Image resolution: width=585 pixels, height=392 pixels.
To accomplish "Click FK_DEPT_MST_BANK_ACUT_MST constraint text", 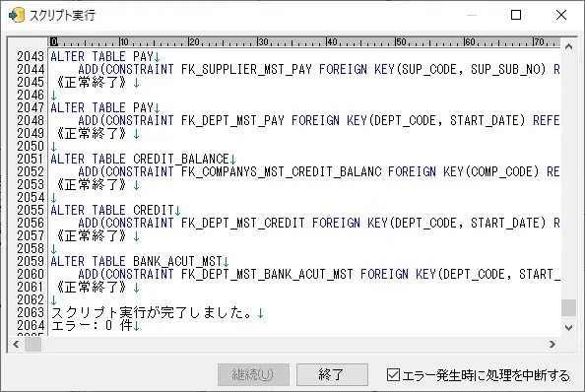I will 267,275.
